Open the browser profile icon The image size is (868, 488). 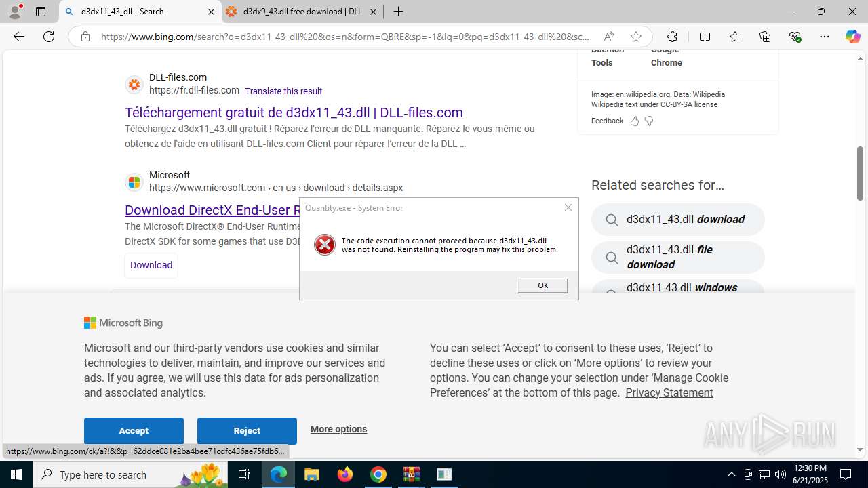point(14,12)
